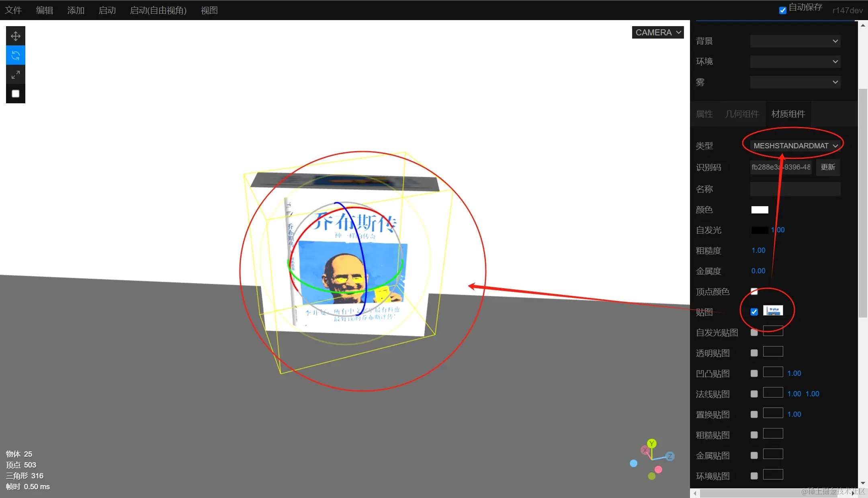Click the 更新 button next to the UUID
The width and height of the screenshot is (868, 498).
click(828, 167)
